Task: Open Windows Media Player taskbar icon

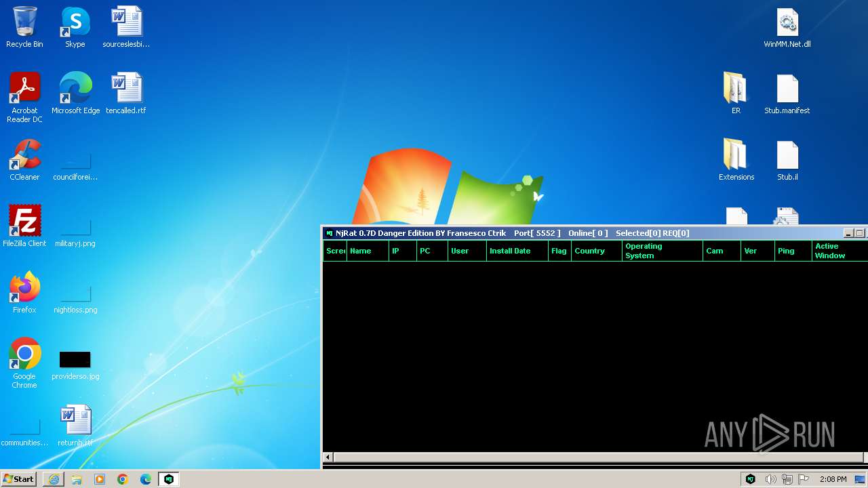Action: (x=100, y=479)
